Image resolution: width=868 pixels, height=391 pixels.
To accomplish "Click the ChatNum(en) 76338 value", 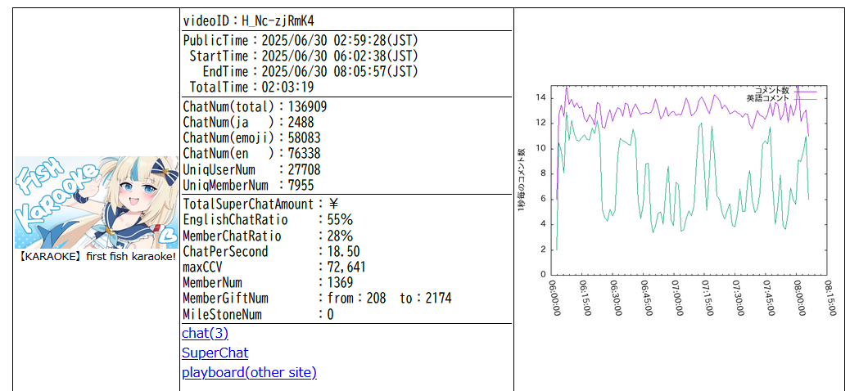I will (x=304, y=153).
